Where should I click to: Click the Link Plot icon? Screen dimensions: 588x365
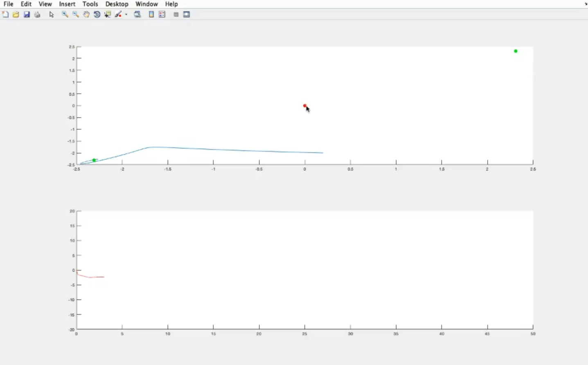(x=137, y=14)
